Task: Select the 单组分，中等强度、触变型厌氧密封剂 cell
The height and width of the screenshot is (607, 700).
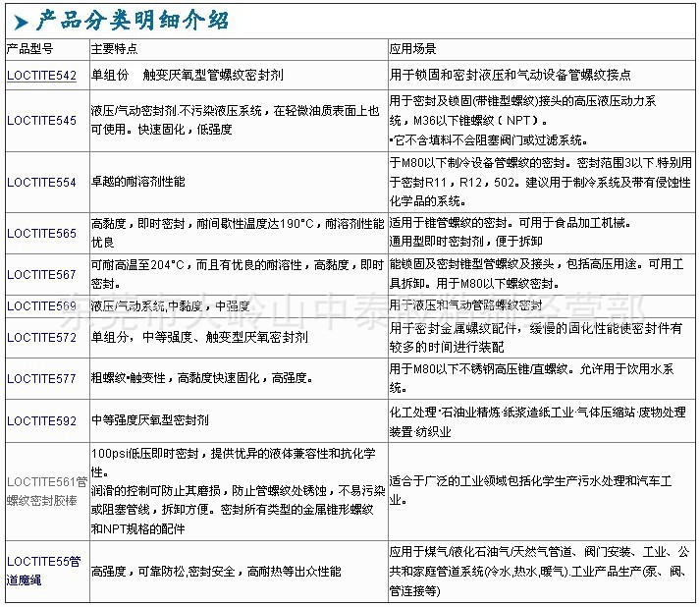Action: (239, 337)
